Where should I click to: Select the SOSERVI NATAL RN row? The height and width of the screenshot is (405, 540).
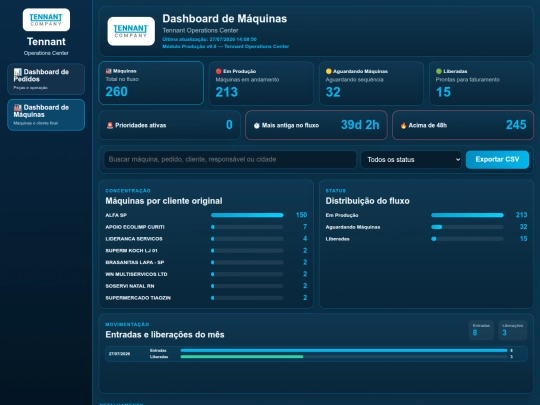(206, 286)
